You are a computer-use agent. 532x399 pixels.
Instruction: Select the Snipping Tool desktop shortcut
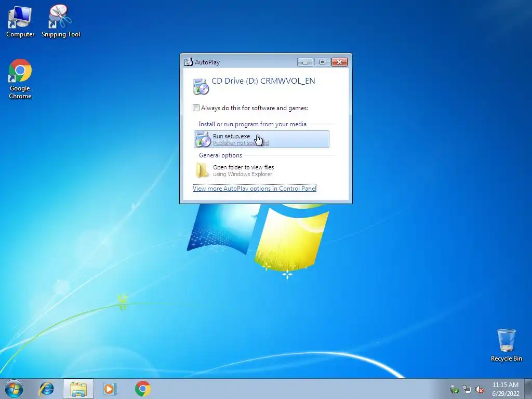(61, 21)
